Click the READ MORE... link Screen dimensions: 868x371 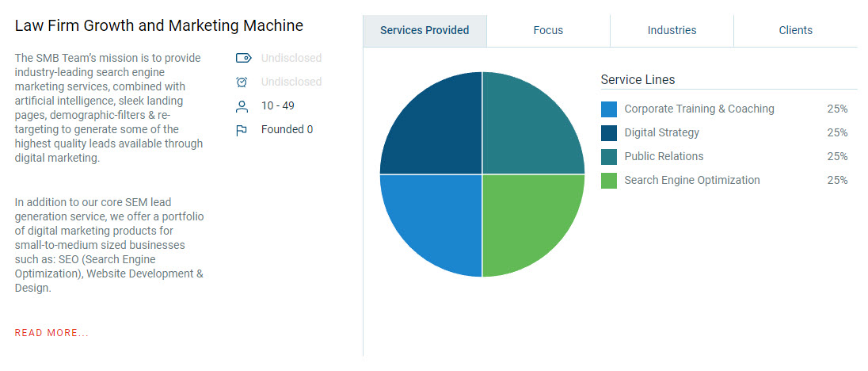(51, 333)
